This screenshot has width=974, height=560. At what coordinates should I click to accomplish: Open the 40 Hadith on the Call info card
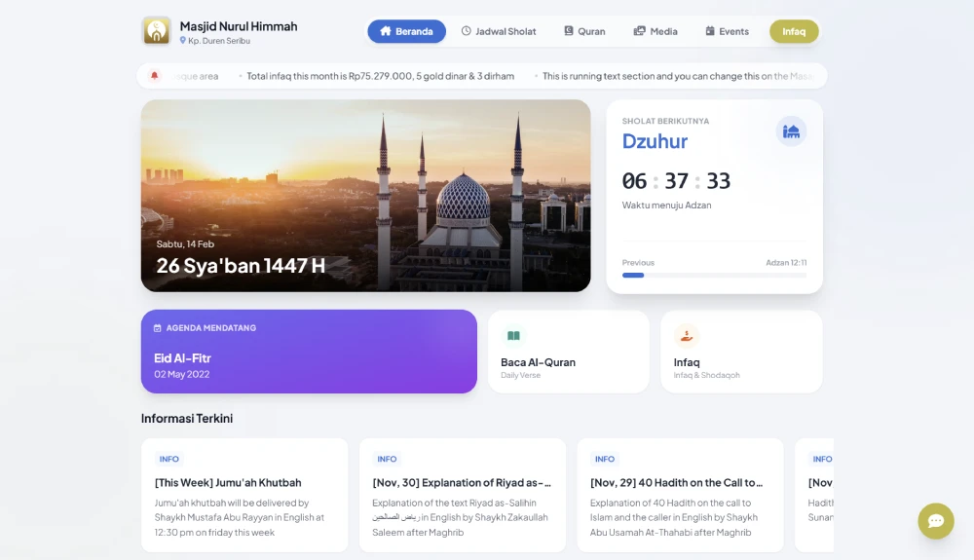click(680, 496)
